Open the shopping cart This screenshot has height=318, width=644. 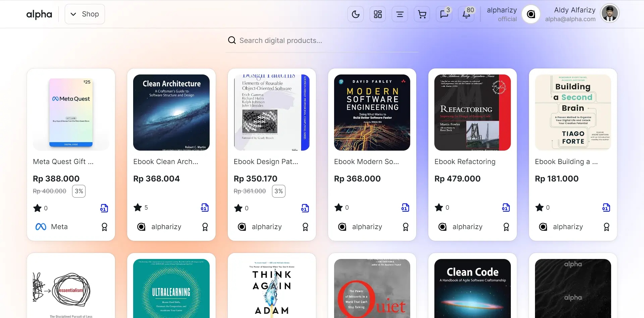coord(422,14)
